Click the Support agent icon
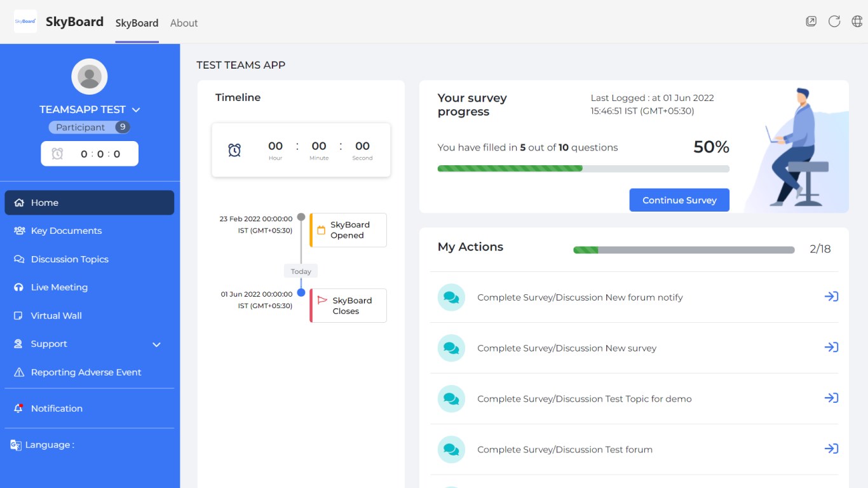868x488 pixels. tap(18, 344)
